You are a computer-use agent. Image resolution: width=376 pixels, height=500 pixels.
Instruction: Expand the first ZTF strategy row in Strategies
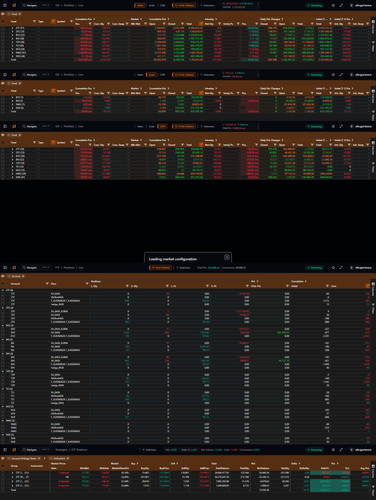point(13,473)
